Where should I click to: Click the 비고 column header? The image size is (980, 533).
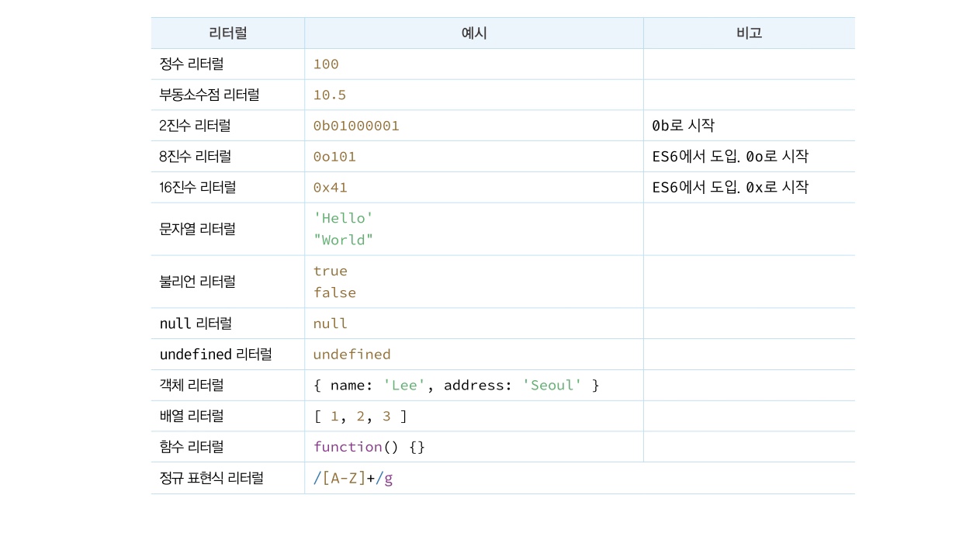(748, 33)
